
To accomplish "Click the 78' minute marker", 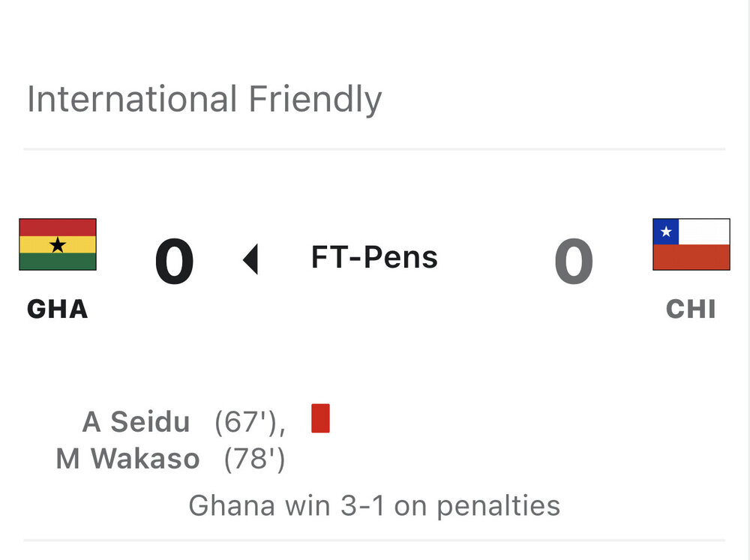I will [254, 459].
